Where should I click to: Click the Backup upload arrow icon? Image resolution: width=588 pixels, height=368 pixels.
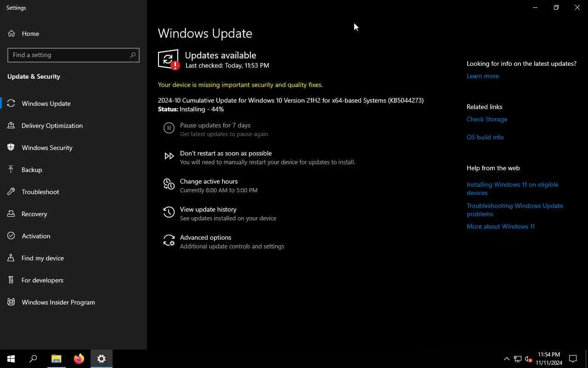(x=11, y=170)
